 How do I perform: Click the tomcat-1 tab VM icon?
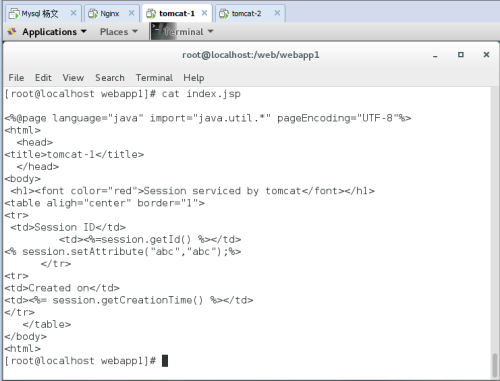pyautogui.click(x=151, y=14)
